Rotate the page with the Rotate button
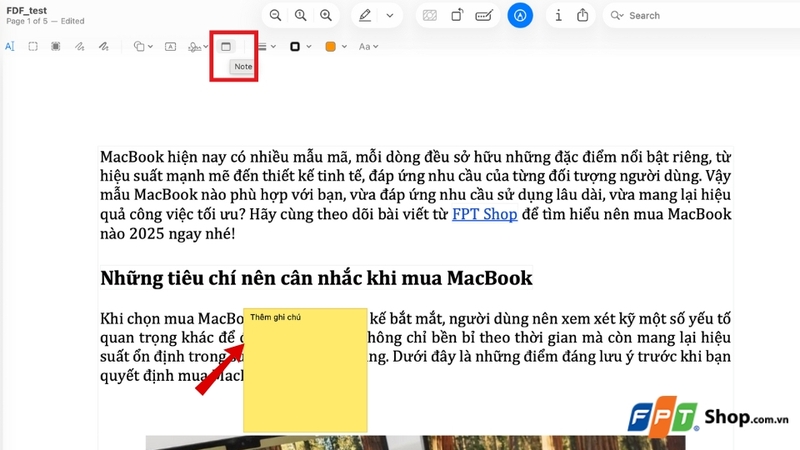 click(x=457, y=15)
